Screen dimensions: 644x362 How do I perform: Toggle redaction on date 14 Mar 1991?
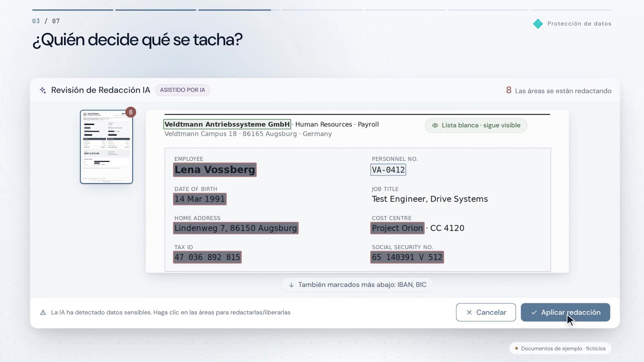point(200,199)
